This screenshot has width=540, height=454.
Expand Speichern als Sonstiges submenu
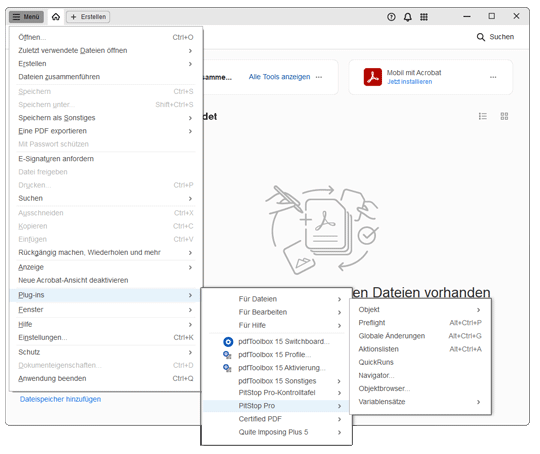click(105, 117)
